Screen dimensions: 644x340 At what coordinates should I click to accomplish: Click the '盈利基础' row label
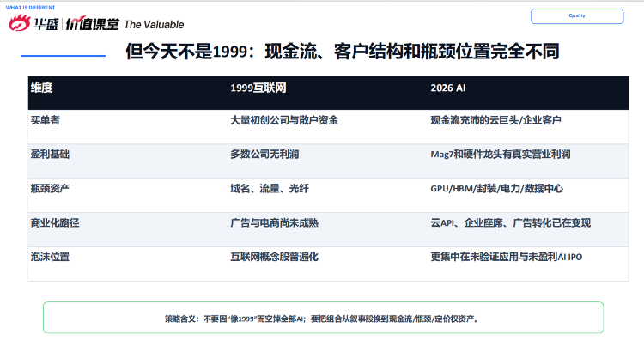(50, 155)
